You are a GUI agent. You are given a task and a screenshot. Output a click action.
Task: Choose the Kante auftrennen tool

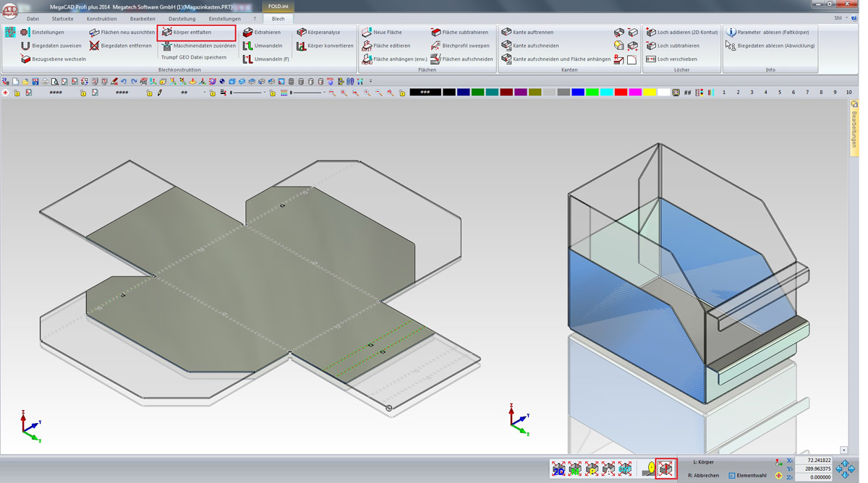[x=532, y=33]
